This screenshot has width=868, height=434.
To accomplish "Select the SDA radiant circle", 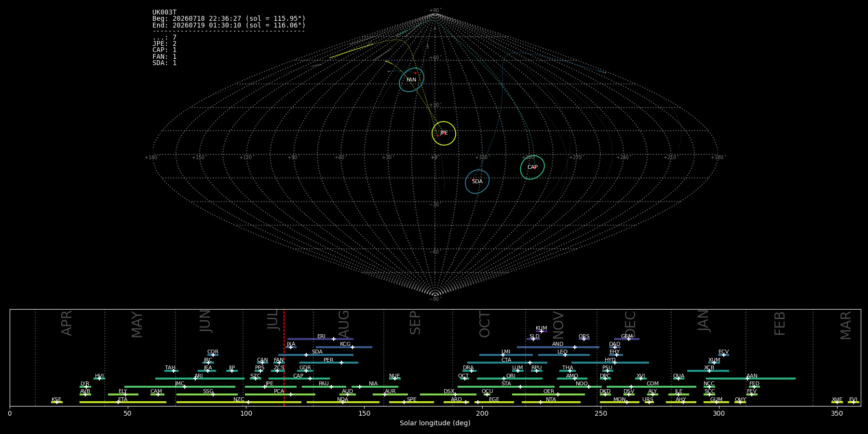I will tap(477, 182).
